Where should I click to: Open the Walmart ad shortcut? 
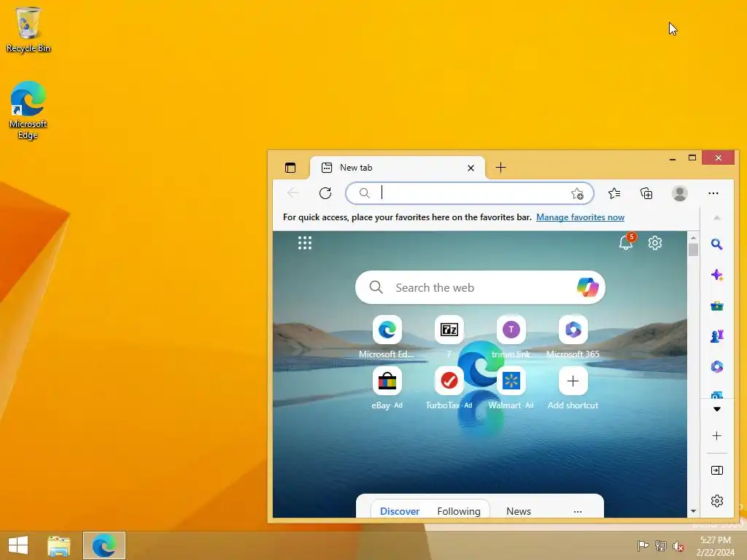point(511,388)
